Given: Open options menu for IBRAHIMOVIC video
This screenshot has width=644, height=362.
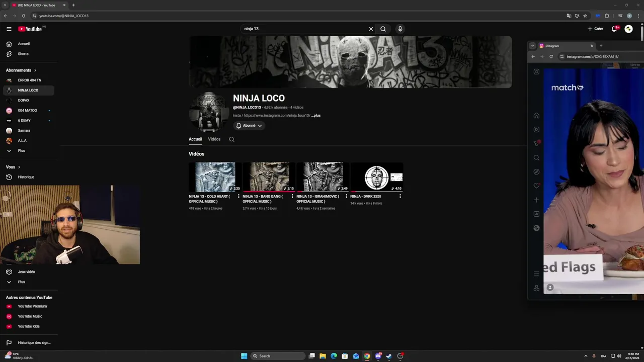Looking at the screenshot, I should [x=346, y=197].
